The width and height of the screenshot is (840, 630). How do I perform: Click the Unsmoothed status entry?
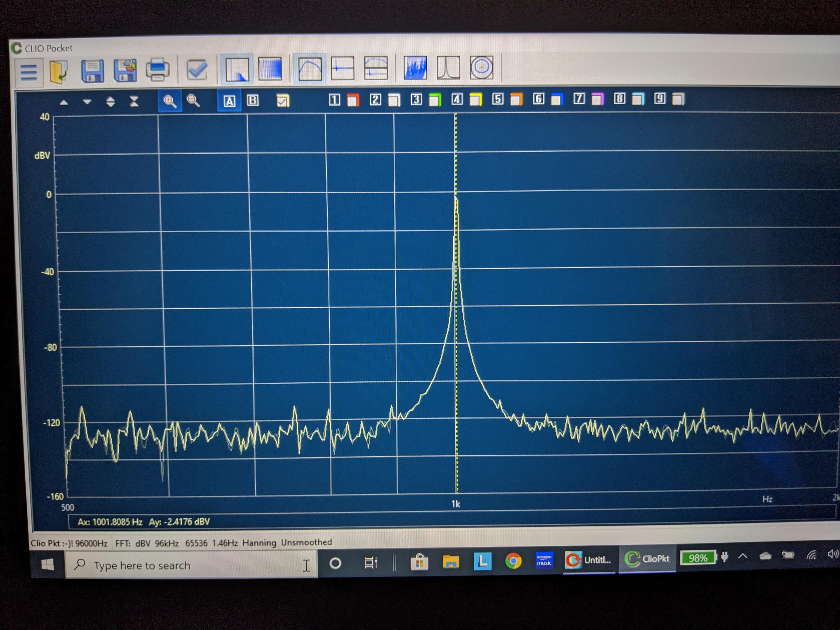pyautogui.click(x=306, y=542)
